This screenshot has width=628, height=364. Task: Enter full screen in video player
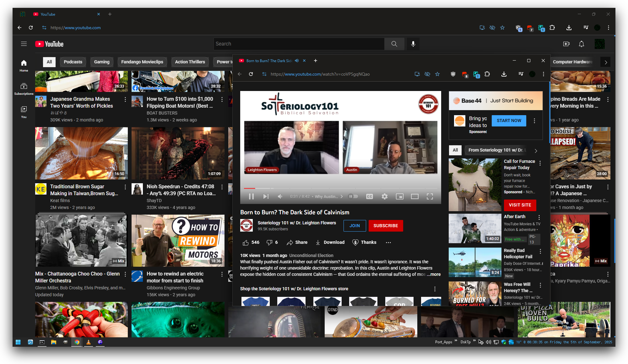tap(430, 196)
